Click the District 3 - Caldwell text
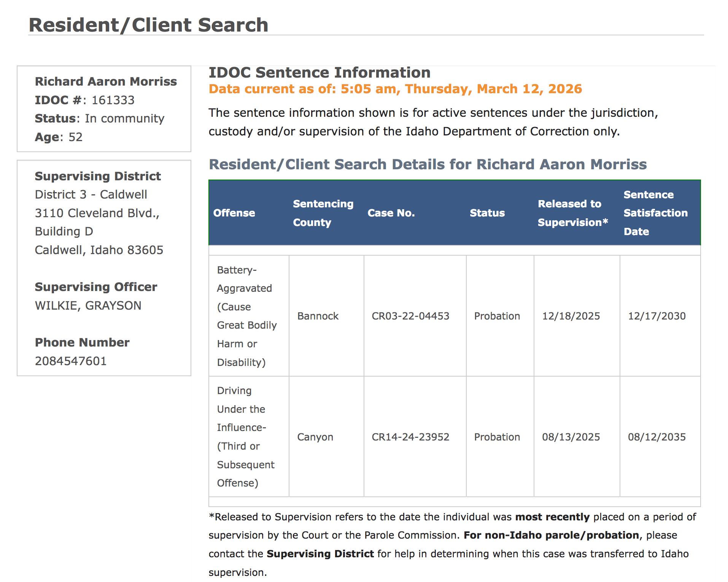The width and height of the screenshot is (728, 582). 91,194
